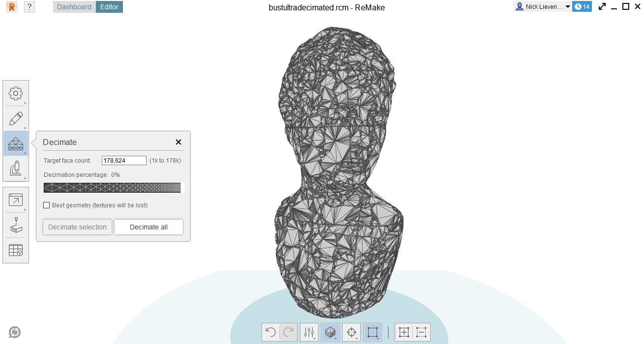644x344 pixels.
Task: Open the Export tool
Action: tap(16, 200)
